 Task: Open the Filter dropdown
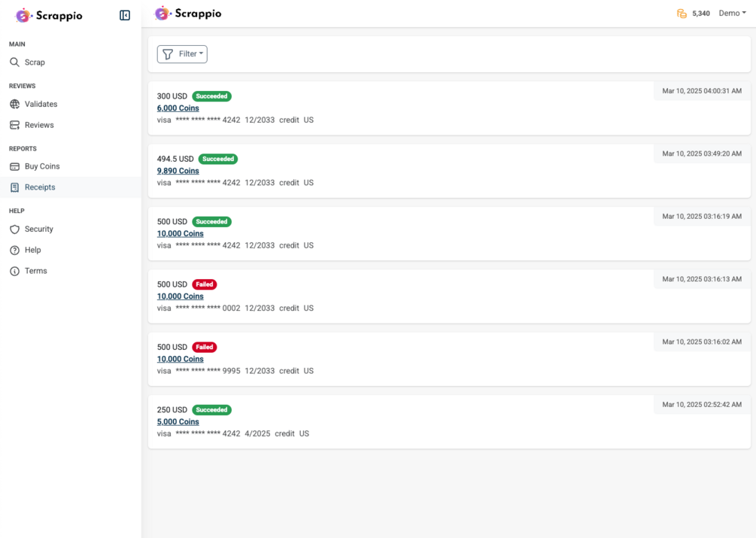tap(182, 54)
